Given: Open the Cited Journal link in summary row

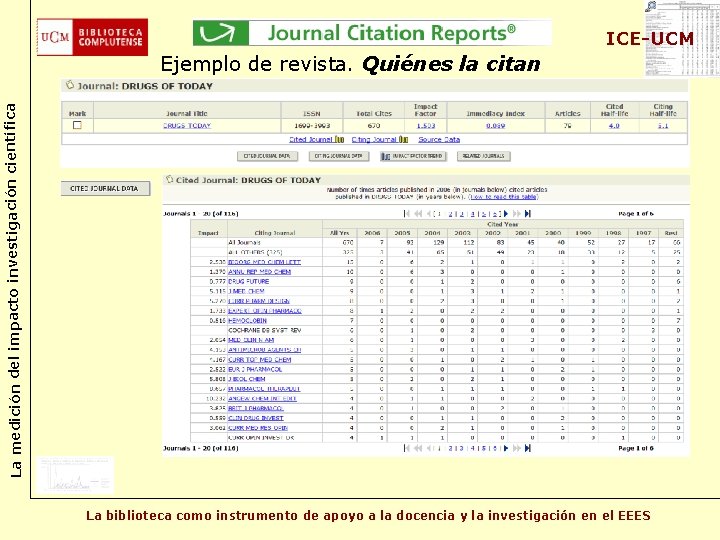Looking at the screenshot, I should click(x=311, y=139).
